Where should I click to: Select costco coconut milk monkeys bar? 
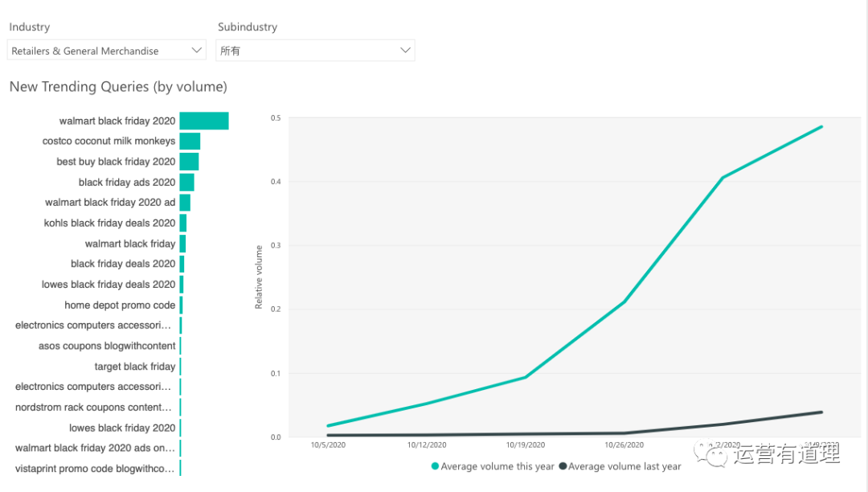coord(190,141)
